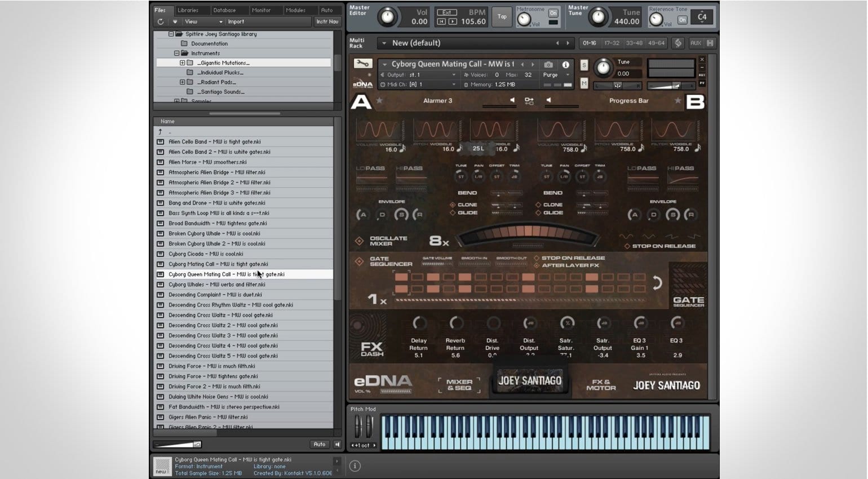This screenshot has width=868, height=479.
Task: Enable After Layer FX option
Action: (537, 265)
